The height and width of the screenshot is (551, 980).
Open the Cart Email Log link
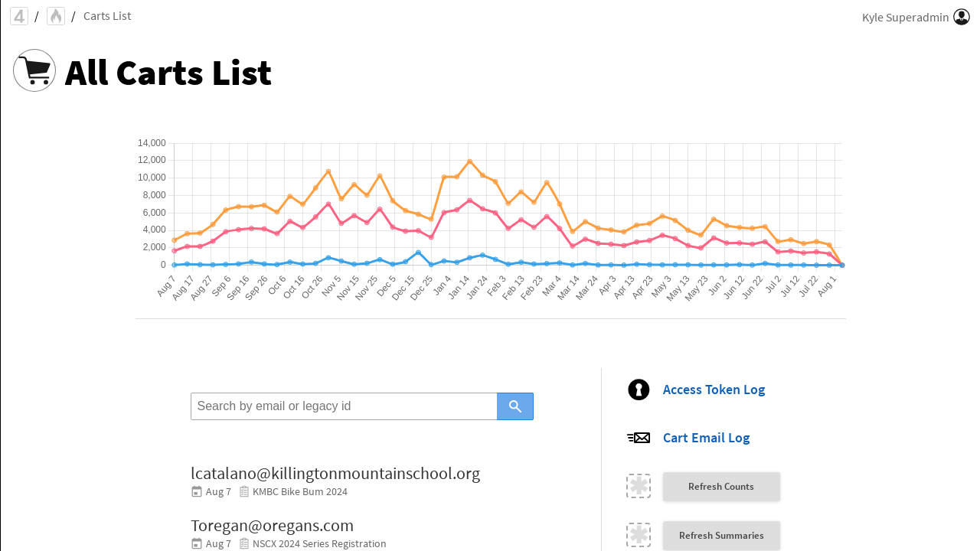706,438
